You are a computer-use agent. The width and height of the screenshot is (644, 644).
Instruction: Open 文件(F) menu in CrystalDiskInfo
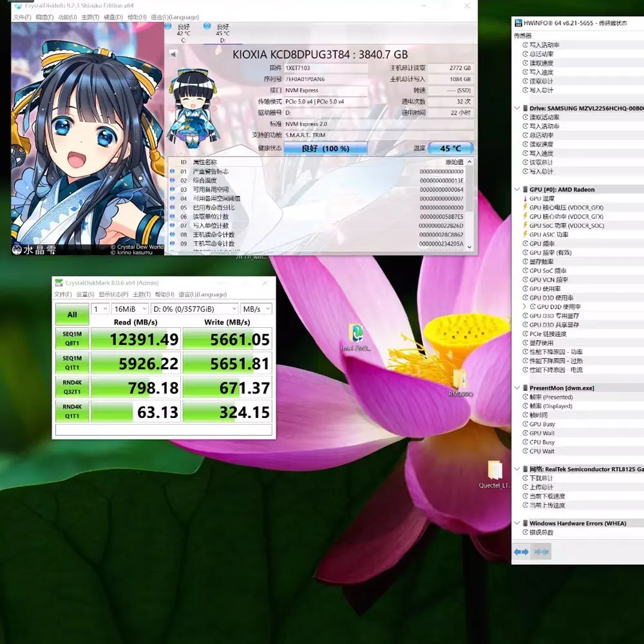22,17
